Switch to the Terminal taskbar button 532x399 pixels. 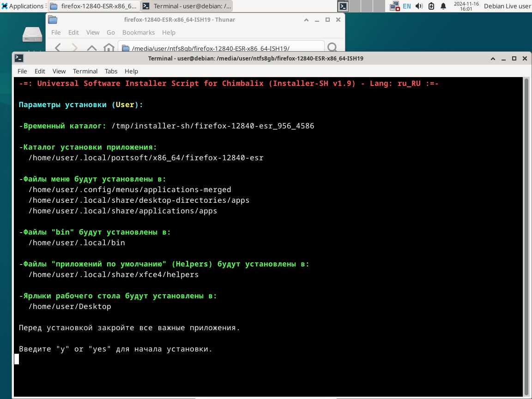(187, 6)
